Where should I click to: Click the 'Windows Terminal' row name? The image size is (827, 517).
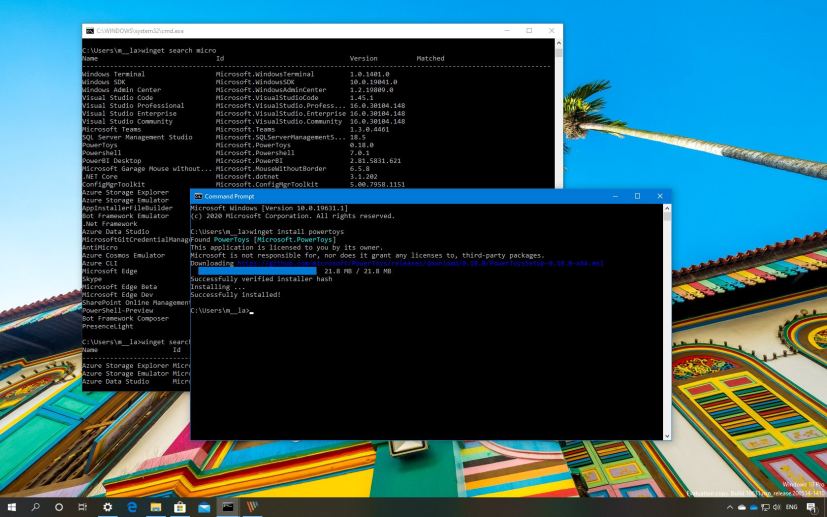click(113, 74)
